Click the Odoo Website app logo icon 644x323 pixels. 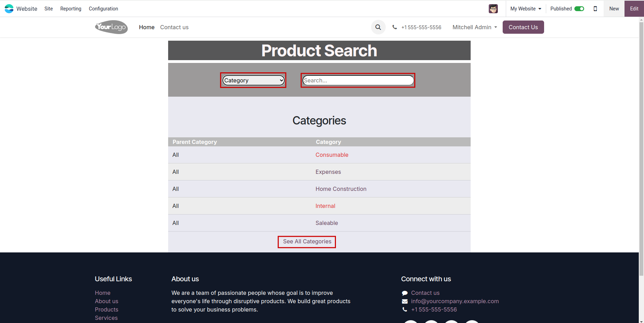9,9
